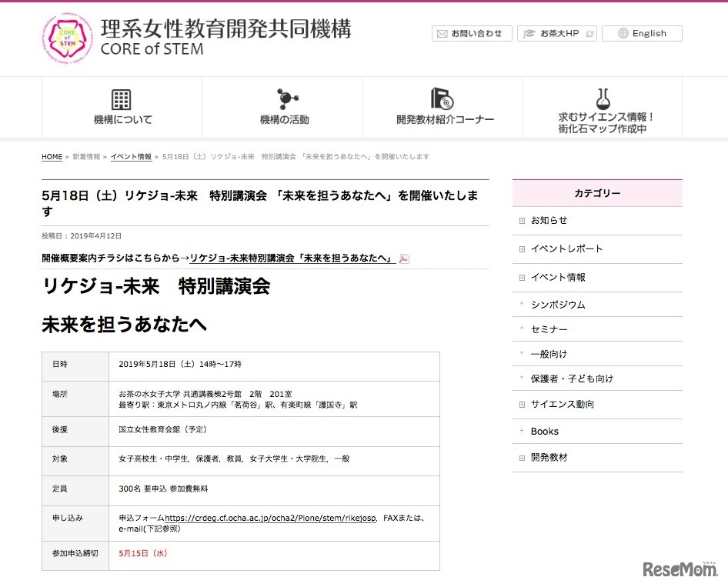
Task: Click the flask icon for 求むサイエンス情報
Action: point(601,97)
